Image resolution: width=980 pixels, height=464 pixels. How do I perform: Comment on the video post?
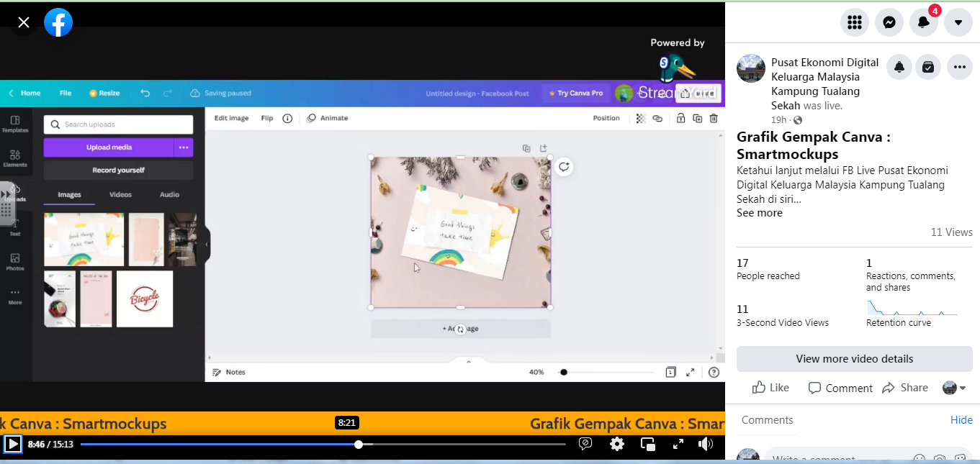click(x=840, y=388)
